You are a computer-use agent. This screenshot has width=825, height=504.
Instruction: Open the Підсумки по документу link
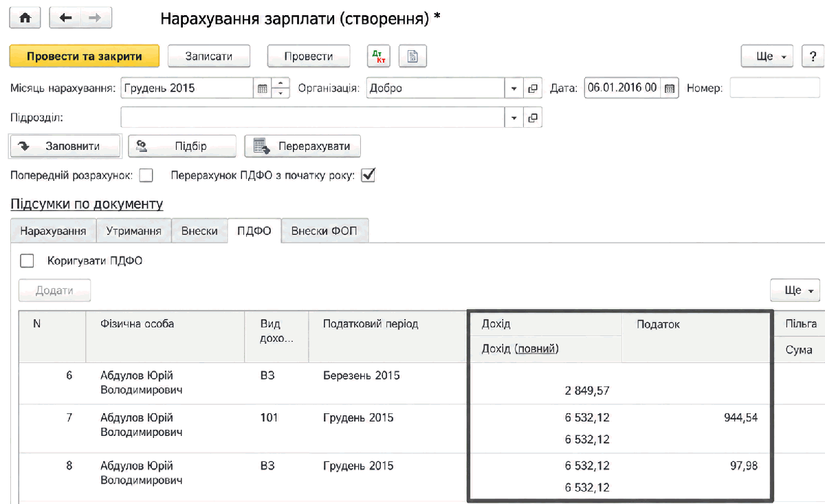[x=87, y=204]
